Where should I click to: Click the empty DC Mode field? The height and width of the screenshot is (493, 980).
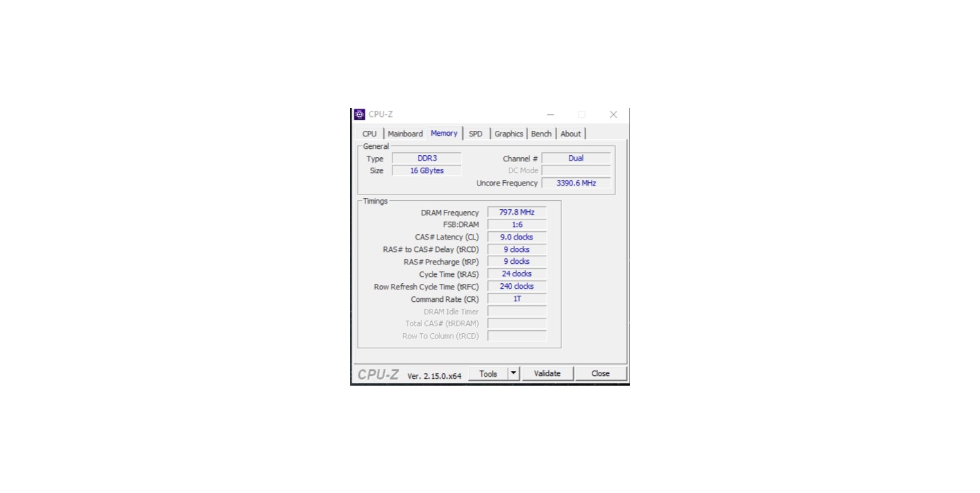(576, 170)
